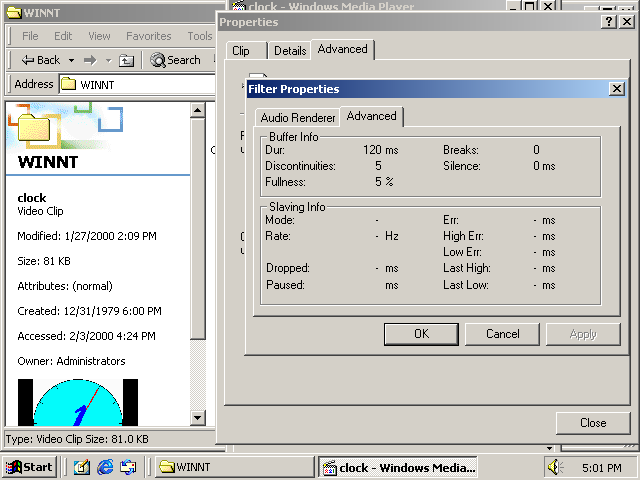Click the WINNT window title folder icon
640x480 pixels.
(x=13, y=13)
